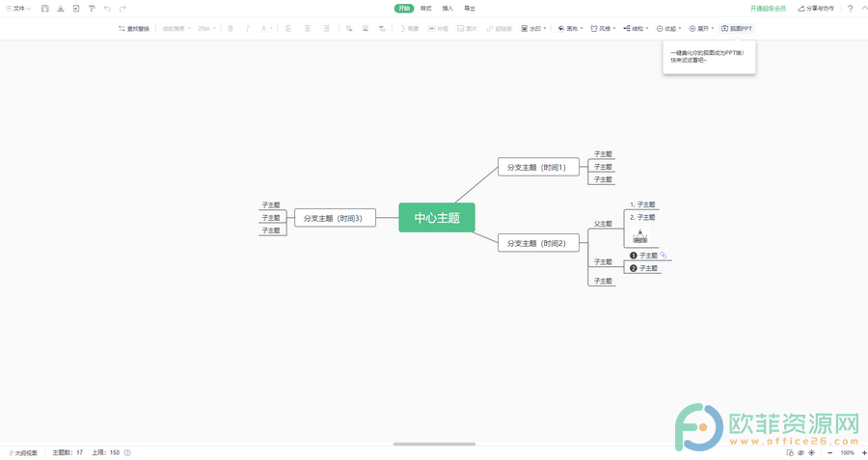Select the format painter icon
Viewport: 868px width, 460px height.
coord(92,9)
